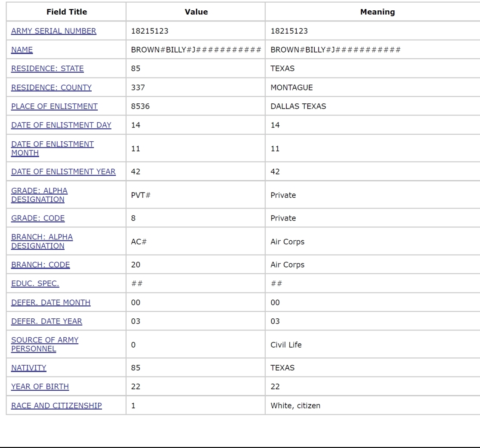Viewport: 480px width, 448px height.
Task: Open BRANCH: ALPHA DESIGNATION link
Action: click(42, 241)
